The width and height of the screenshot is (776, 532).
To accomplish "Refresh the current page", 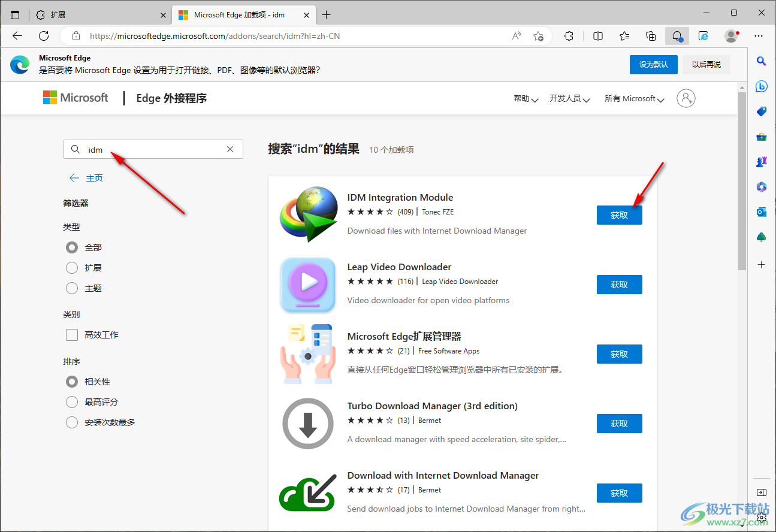I will click(44, 36).
